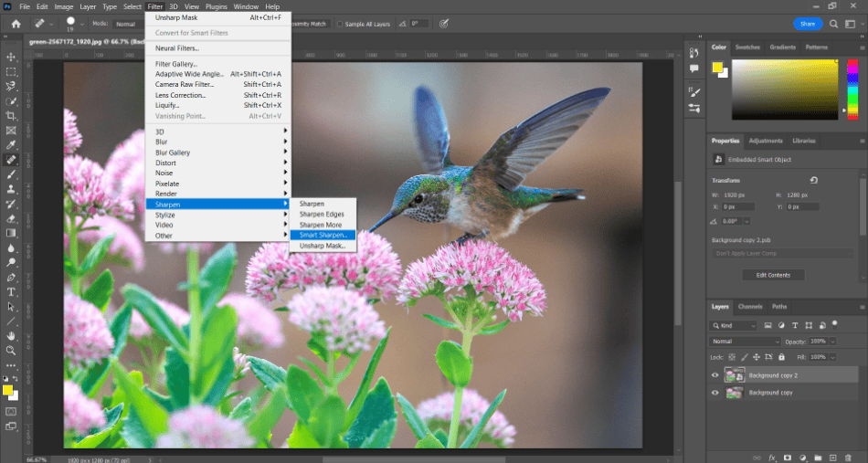Open the tool preset picker arrow
The height and width of the screenshot is (463, 868).
tap(51, 24)
